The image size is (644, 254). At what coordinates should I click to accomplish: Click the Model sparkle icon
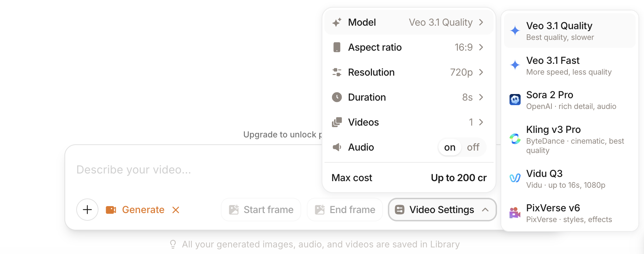[337, 22]
